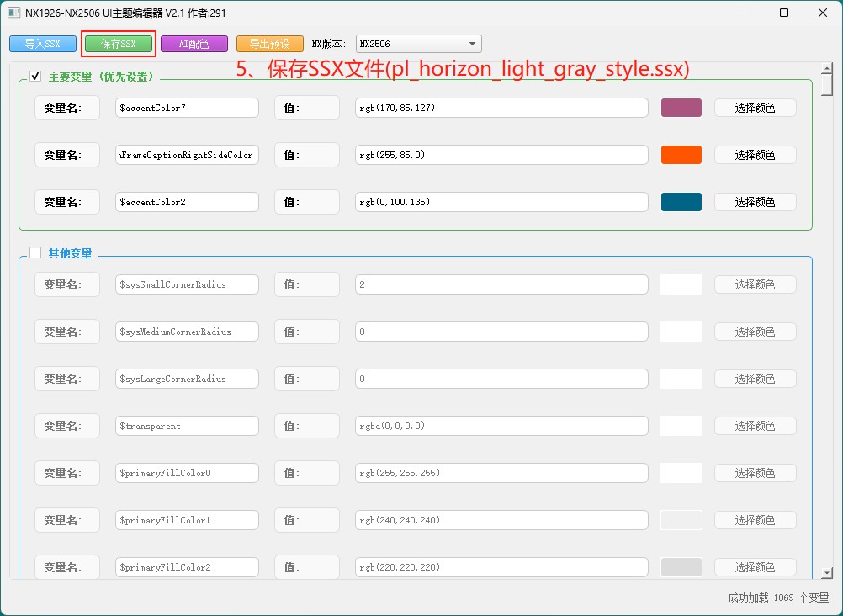Screen dimensions: 843x616
Task: Click the $primaryFillColor0 name field
Action: click(x=187, y=473)
